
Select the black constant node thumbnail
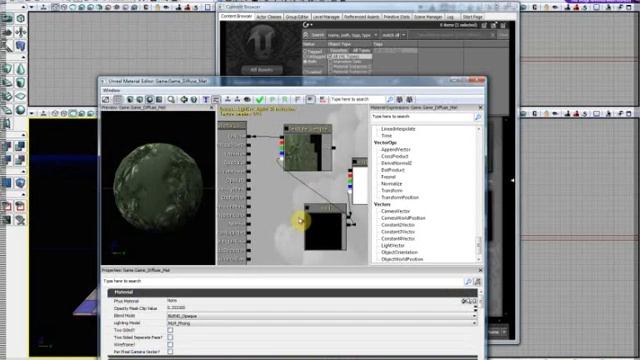point(323,231)
